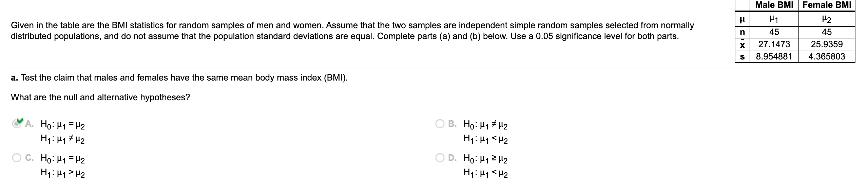
Task: Click option D's null hypothesis H0: μ1 ≥ μ2
Action: click(485, 159)
